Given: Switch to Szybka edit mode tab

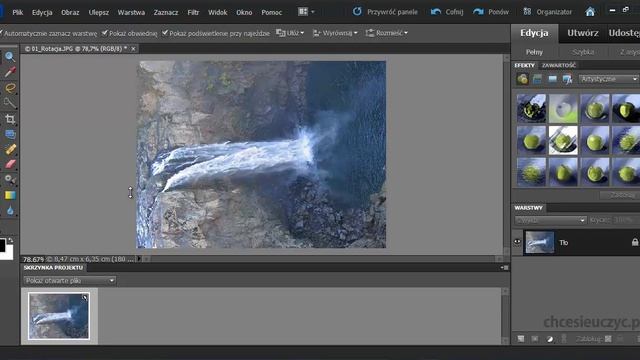Looking at the screenshot, I should [583, 52].
